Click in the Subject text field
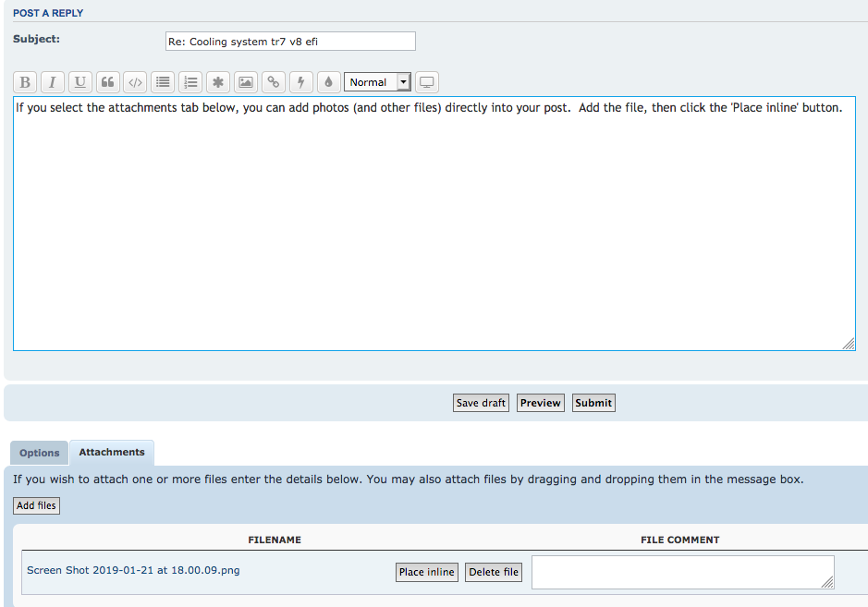 (x=290, y=42)
